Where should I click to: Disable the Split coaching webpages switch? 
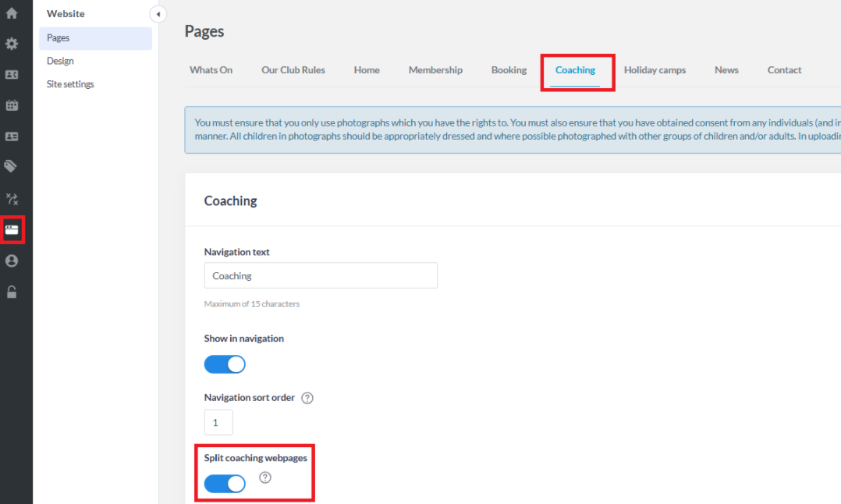(225, 484)
